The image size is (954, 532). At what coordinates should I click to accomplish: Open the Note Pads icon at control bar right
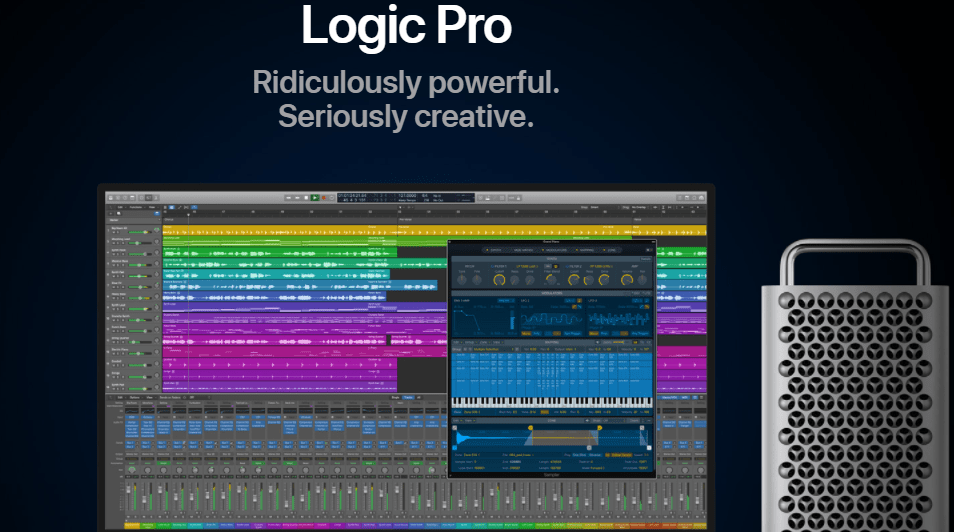tap(688, 198)
